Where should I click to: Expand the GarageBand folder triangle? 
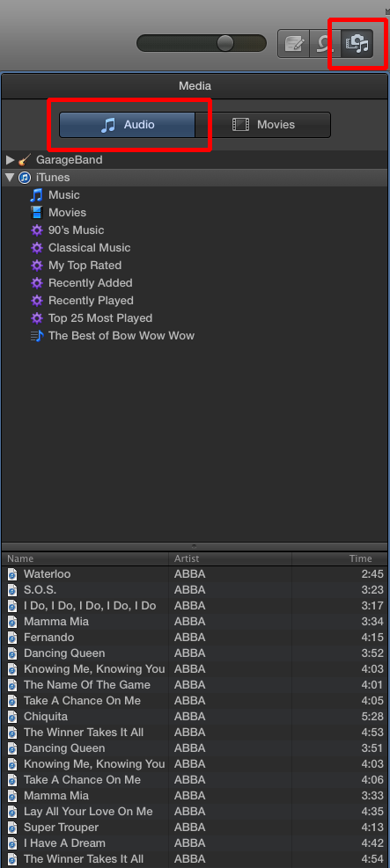click(x=10, y=160)
